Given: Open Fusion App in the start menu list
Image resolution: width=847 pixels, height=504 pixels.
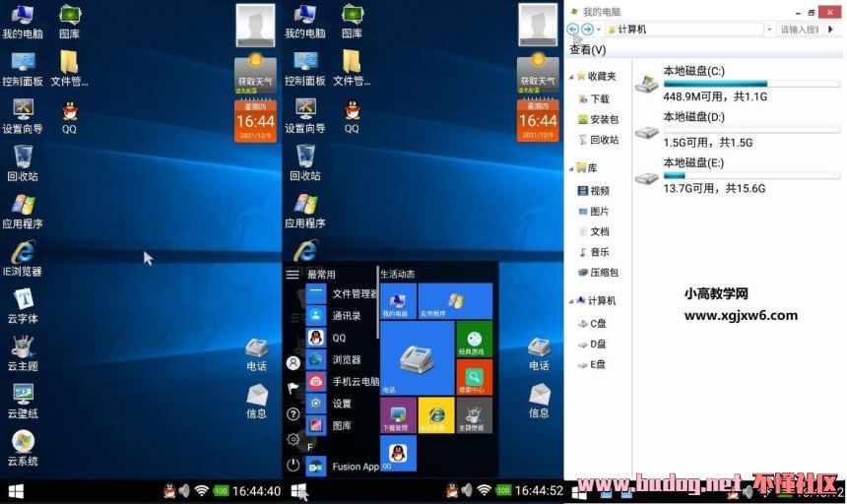Looking at the screenshot, I should tap(343, 467).
